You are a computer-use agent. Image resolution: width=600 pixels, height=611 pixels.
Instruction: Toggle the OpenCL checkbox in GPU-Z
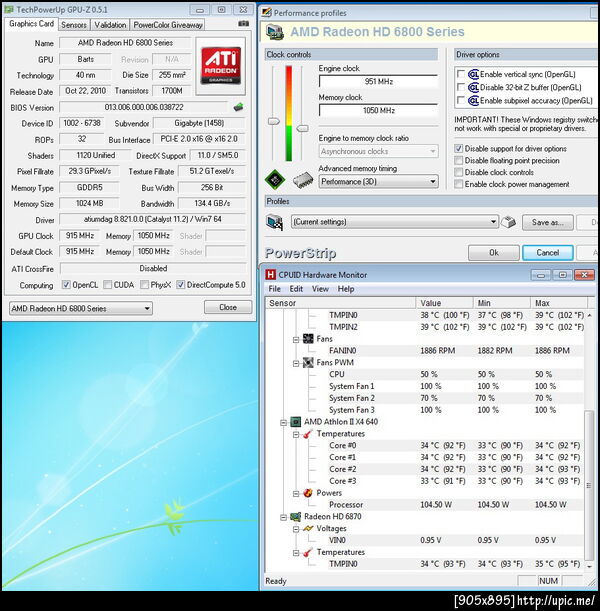(x=66, y=285)
